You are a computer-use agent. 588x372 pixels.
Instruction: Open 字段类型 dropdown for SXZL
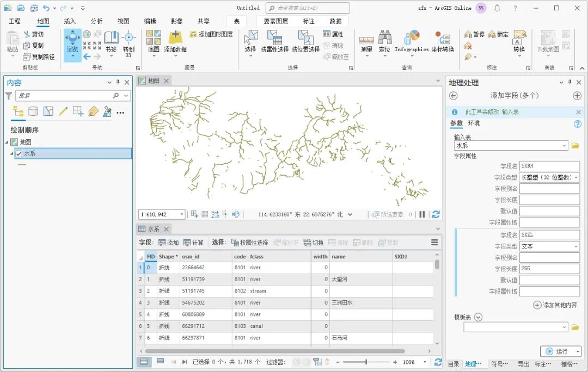point(577,246)
